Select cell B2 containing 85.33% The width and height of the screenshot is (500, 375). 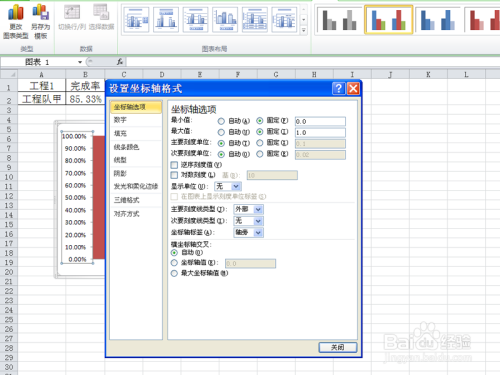(x=85, y=99)
